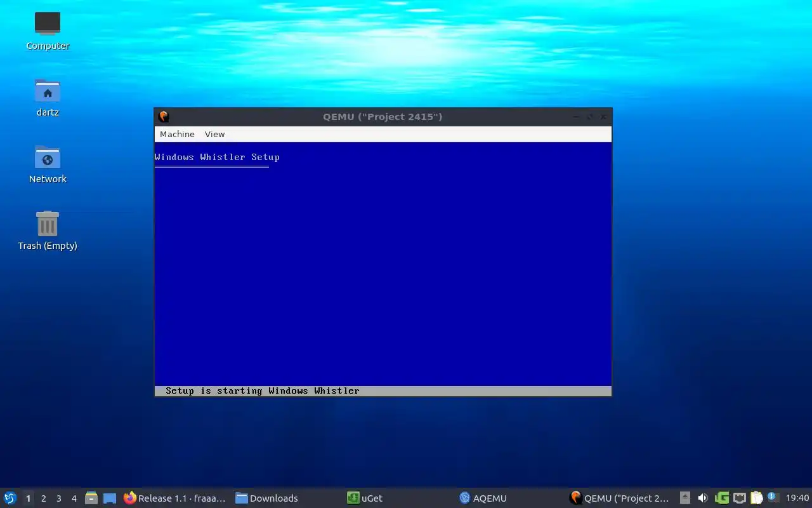Switch to workspace 2
The width and height of the screenshot is (812, 508).
43,498
